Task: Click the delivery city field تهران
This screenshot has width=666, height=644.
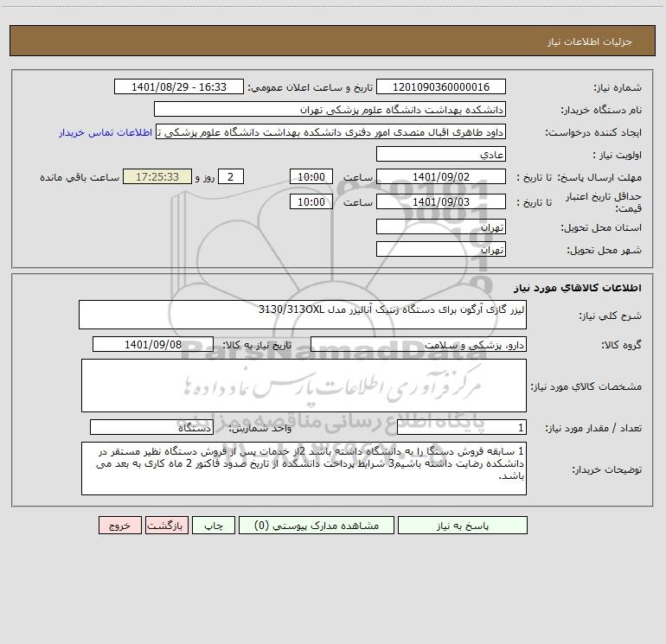Action: (x=441, y=249)
